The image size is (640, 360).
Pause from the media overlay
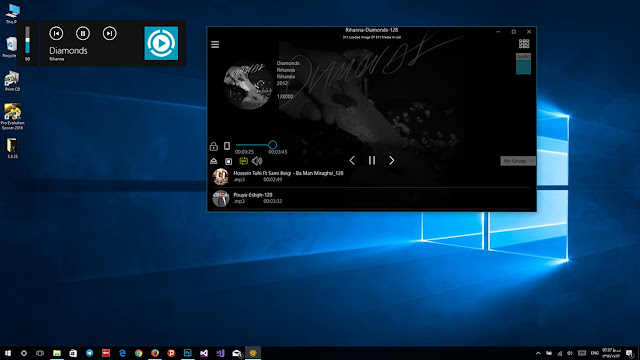83,33
